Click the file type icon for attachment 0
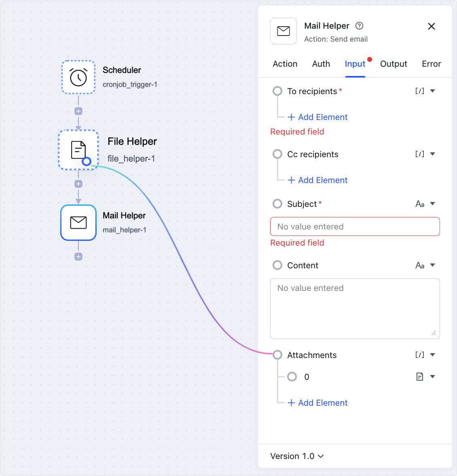The width and height of the screenshot is (457, 476). click(420, 377)
